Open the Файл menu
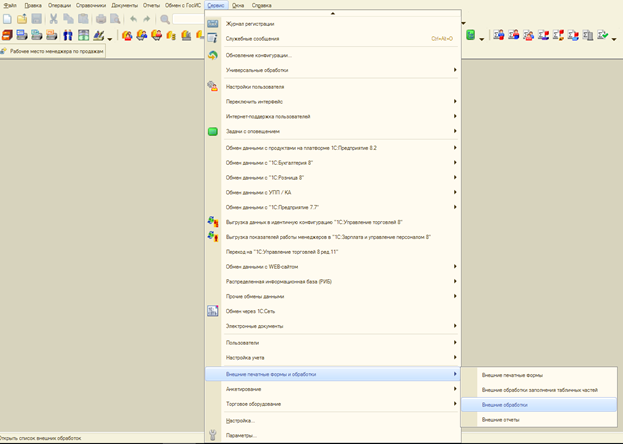Screen dimensions: 623x444 point(10,5)
